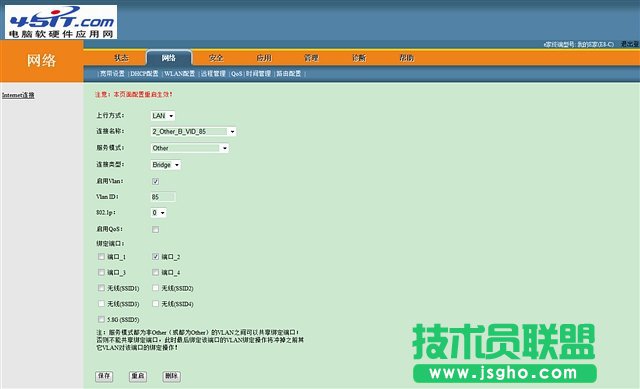
Task: Open 时间管理 submenu
Action: click(x=258, y=73)
